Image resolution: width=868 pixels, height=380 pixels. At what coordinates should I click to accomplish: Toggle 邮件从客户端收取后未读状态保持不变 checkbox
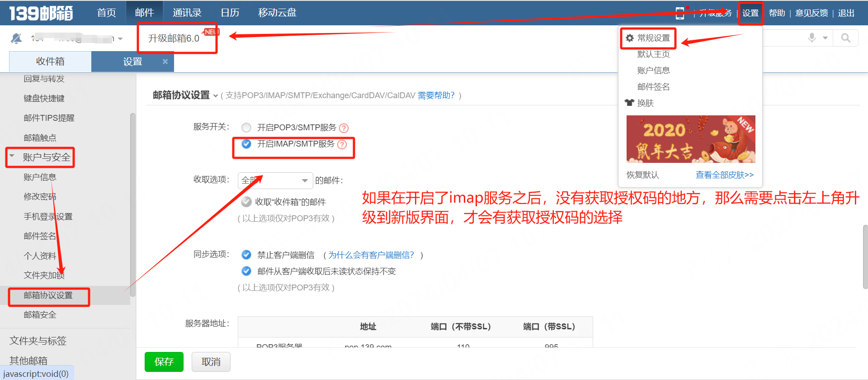coord(246,271)
